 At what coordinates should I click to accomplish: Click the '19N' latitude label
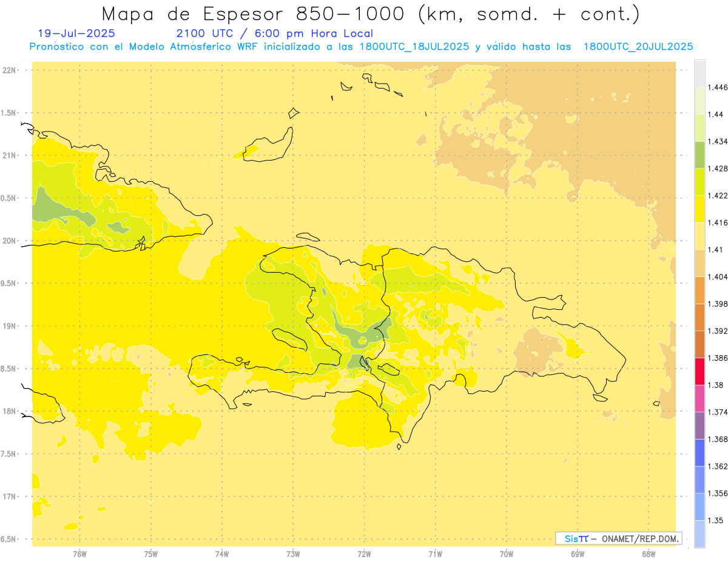pos(10,326)
